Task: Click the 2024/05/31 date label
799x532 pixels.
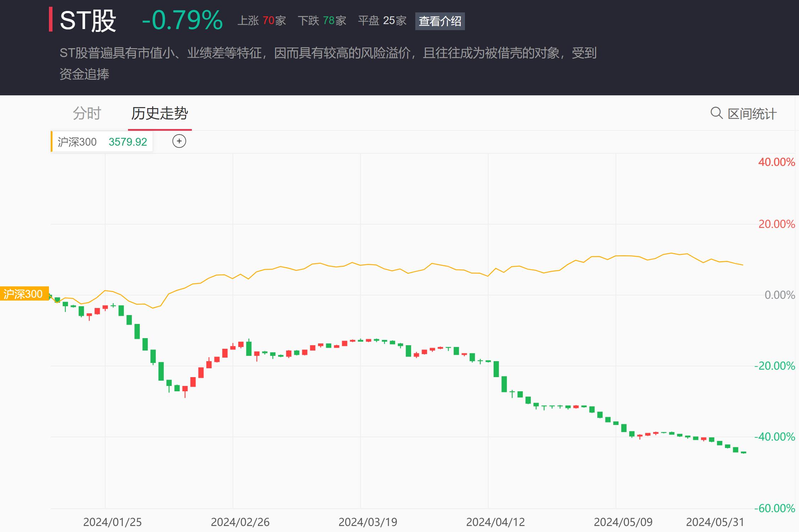Action: (715, 522)
